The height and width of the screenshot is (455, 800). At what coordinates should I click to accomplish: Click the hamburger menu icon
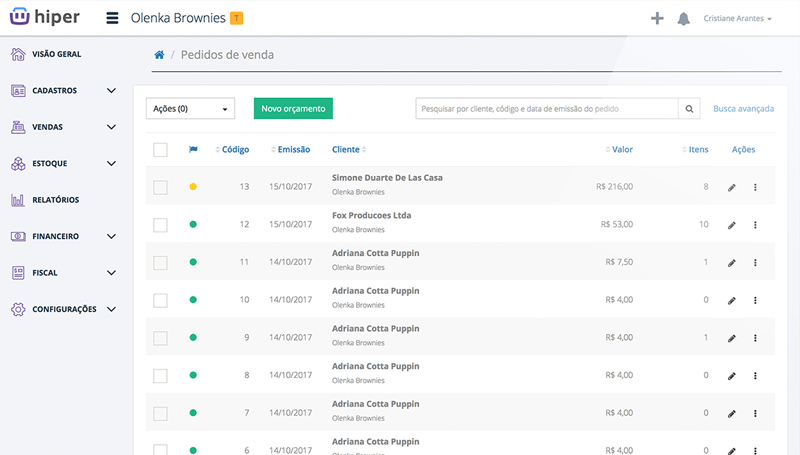(x=111, y=18)
